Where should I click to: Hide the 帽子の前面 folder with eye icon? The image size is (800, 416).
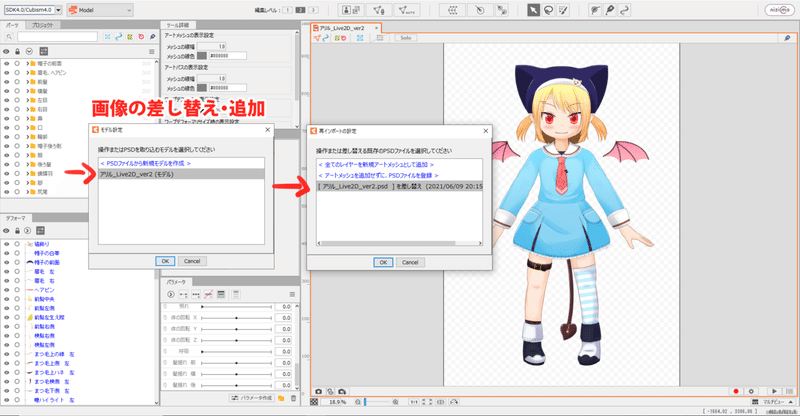click(7, 64)
